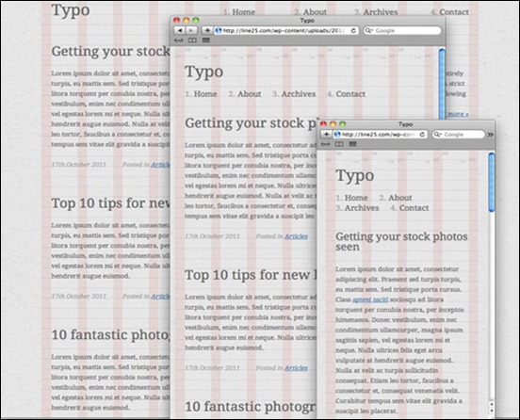Expand toolbar overflow chevron in front window
This screenshot has height=420, width=520.
pyautogui.click(x=491, y=135)
